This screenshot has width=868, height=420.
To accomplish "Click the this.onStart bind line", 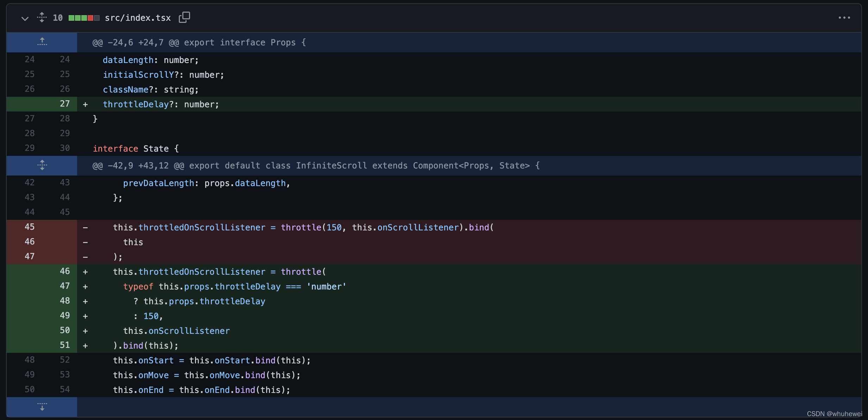I will pos(469,360).
